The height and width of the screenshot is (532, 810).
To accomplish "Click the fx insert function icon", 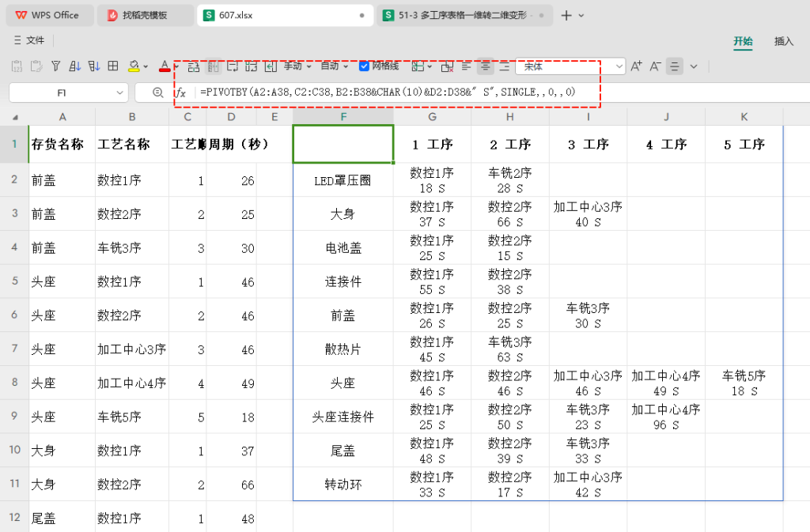I will click(x=180, y=92).
